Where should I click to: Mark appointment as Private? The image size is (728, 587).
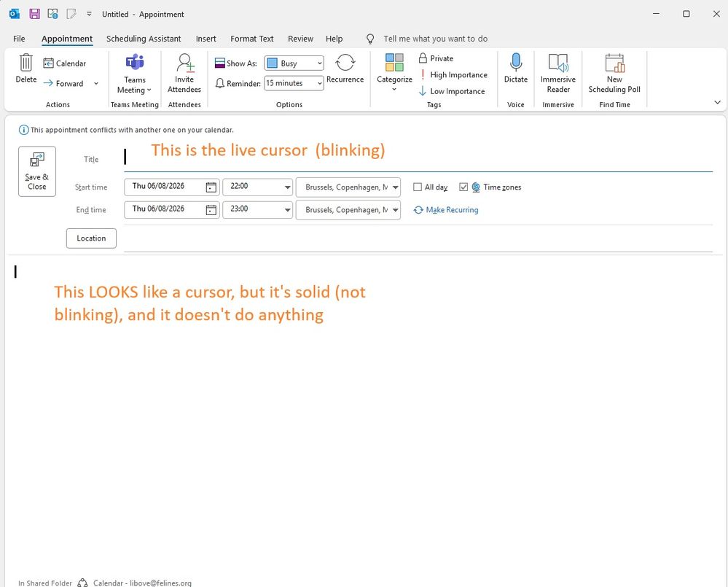[x=436, y=58]
